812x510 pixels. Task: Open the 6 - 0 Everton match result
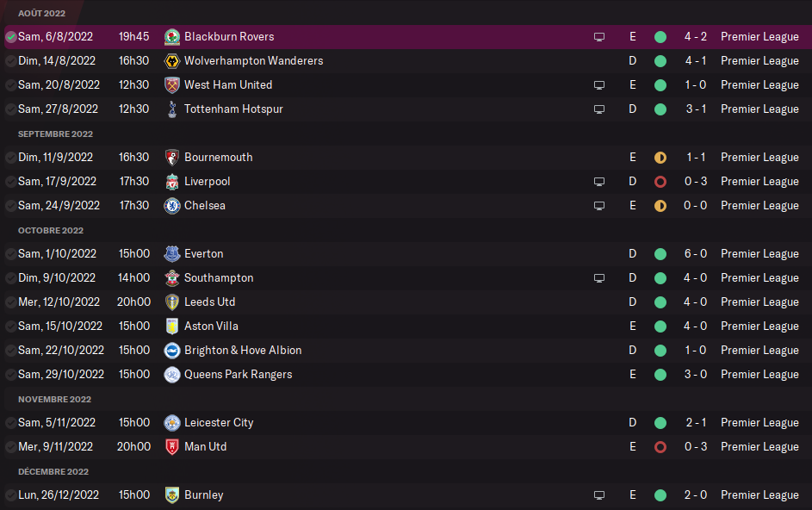click(x=696, y=254)
